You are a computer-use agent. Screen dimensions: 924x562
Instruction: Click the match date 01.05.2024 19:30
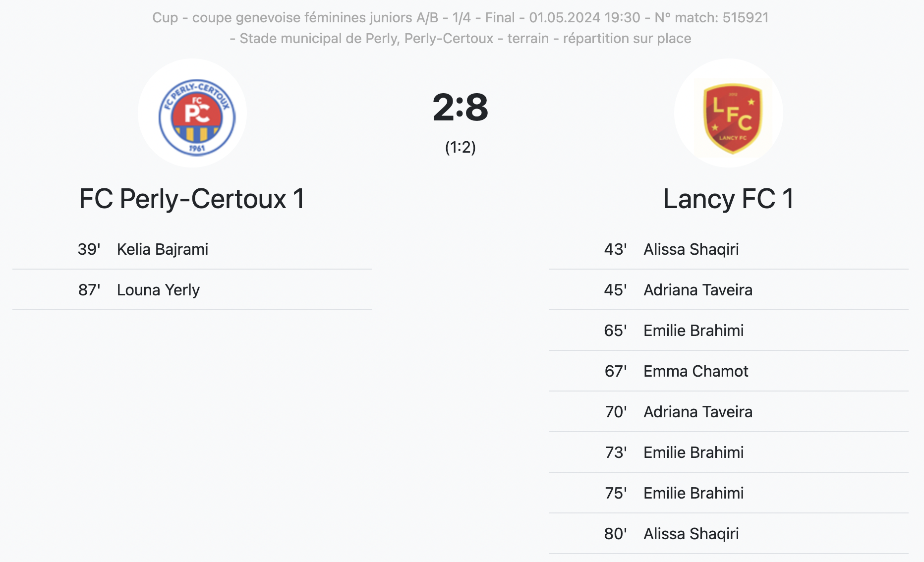click(584, 18)
